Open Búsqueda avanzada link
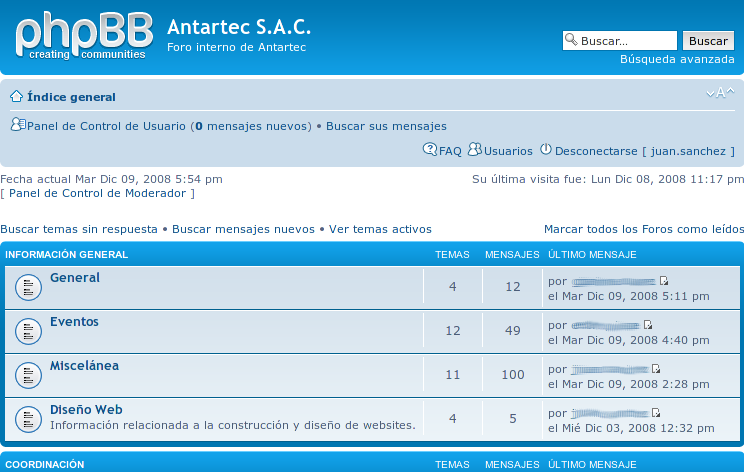This screenshot has width=744, height=472. click(x=677, y=59)
